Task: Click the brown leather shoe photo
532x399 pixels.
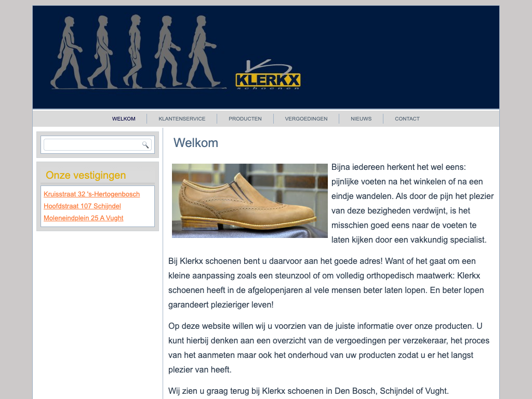Action: (x=250, y=201)
